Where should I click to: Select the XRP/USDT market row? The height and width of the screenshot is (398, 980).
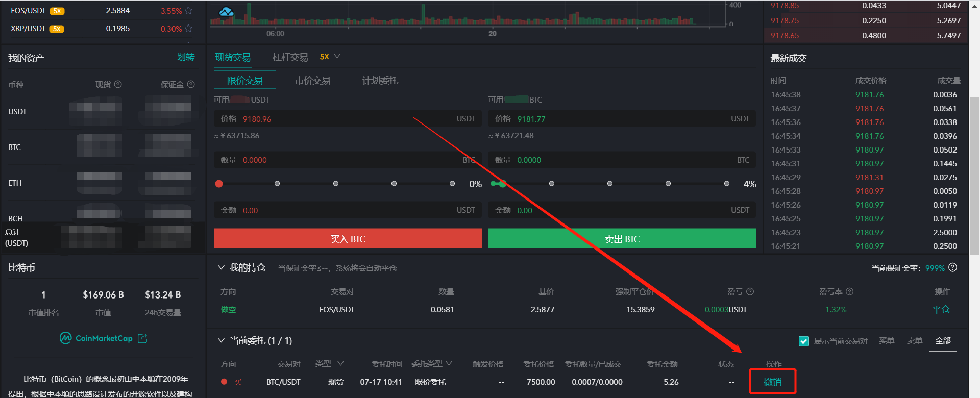[x=102, y=29]
